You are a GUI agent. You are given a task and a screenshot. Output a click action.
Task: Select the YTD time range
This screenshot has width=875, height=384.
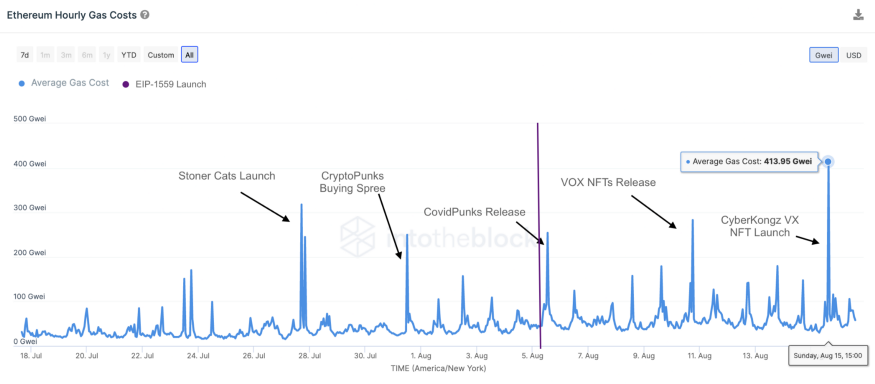coord(129,55)
